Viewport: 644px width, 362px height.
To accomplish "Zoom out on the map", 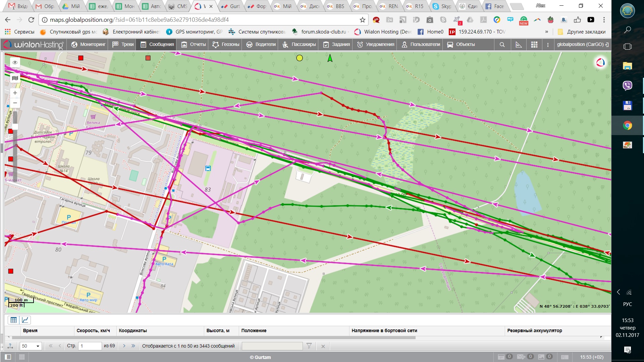I will click(x=15, y=103).
